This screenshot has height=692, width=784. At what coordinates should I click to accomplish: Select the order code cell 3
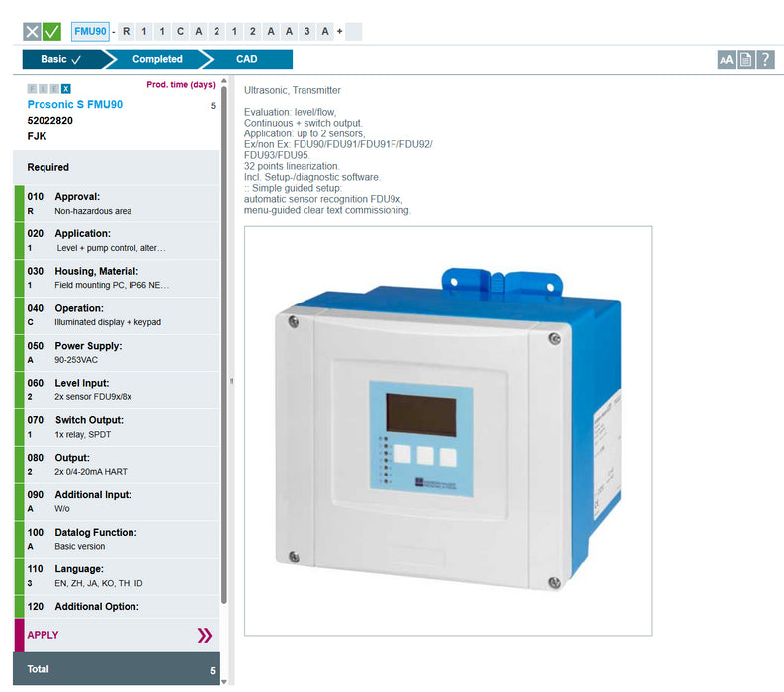tap(307, 31)
